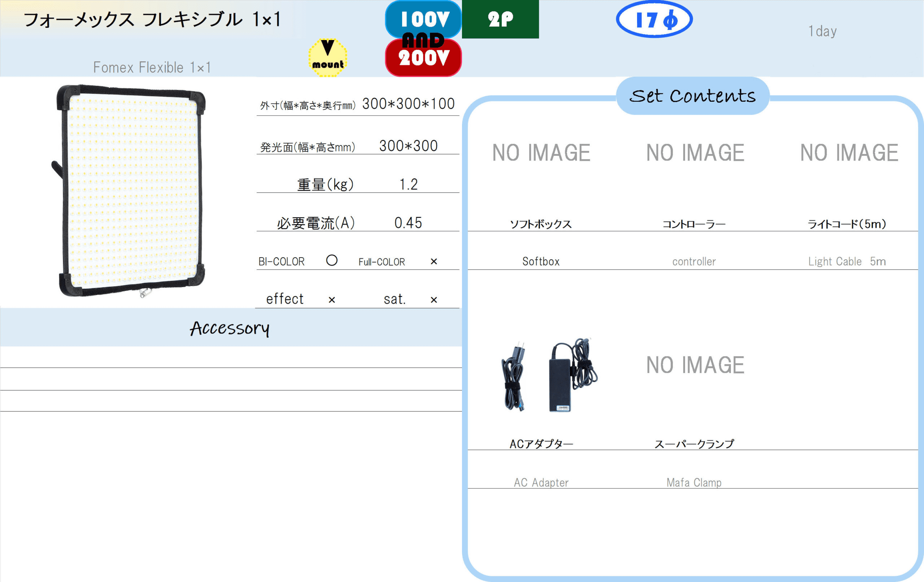Click the NO IMAGE placeholder above コントローラー
The width and height of the screenshot is (924, 582).
coord(695,152)
